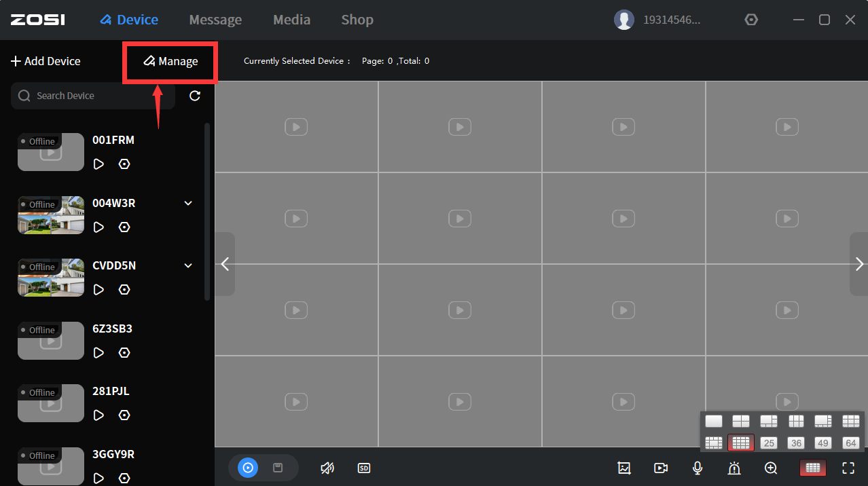Viewport: 868px width, 486px height.
Task: Enter fullscreen view
Action: click(x=848, y=468)
